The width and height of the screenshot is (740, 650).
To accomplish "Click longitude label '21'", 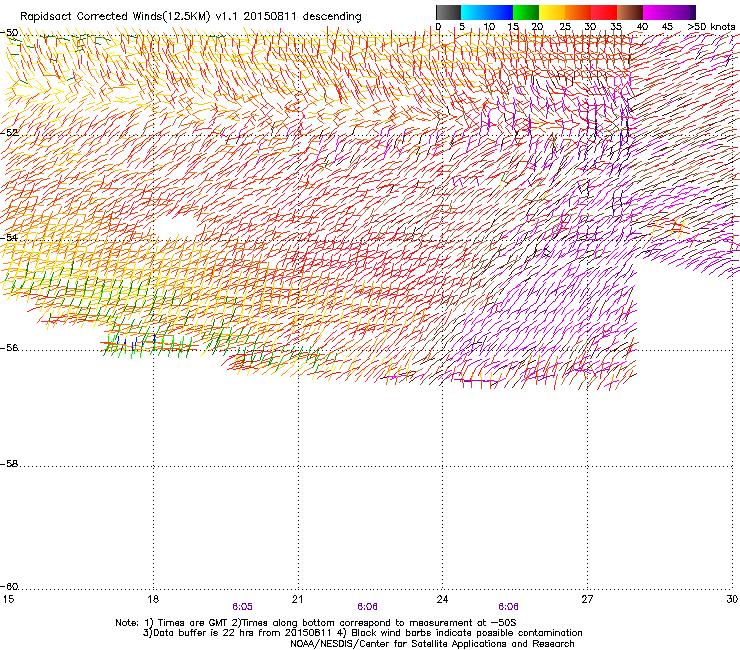I will coord(297,599).
